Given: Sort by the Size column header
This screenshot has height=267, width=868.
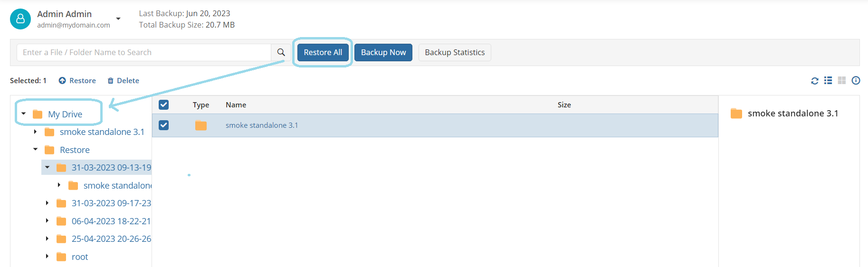Looking at the screenshot, I should point(564,105).
